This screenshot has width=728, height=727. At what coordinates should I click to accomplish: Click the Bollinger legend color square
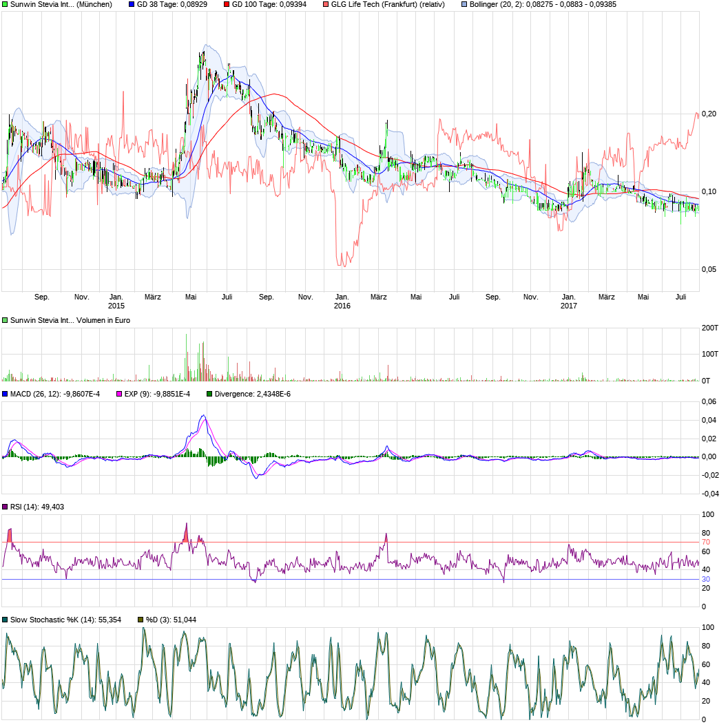464,5
